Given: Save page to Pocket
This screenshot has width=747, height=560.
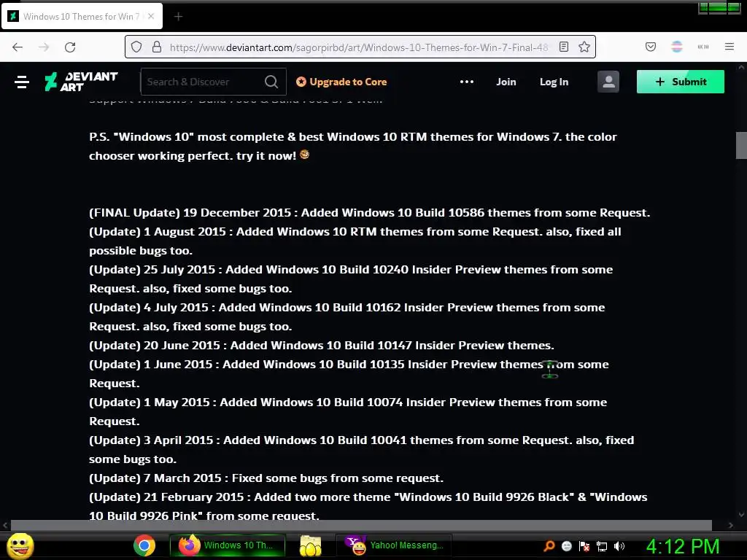Looking at the screenshot, I should (651, 47).
